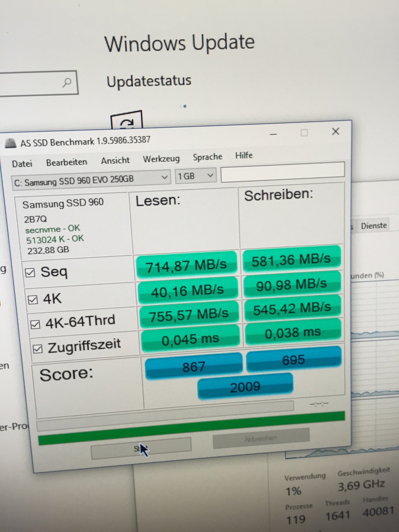Click the 513024 K - OK alignment text

[x=55, y=239]
